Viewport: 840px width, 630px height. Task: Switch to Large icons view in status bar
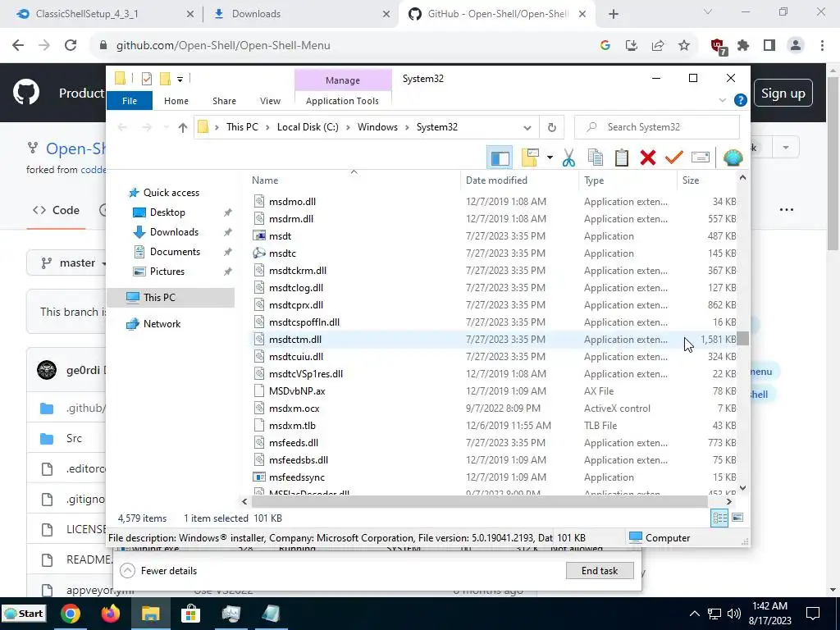click(737, 518)
